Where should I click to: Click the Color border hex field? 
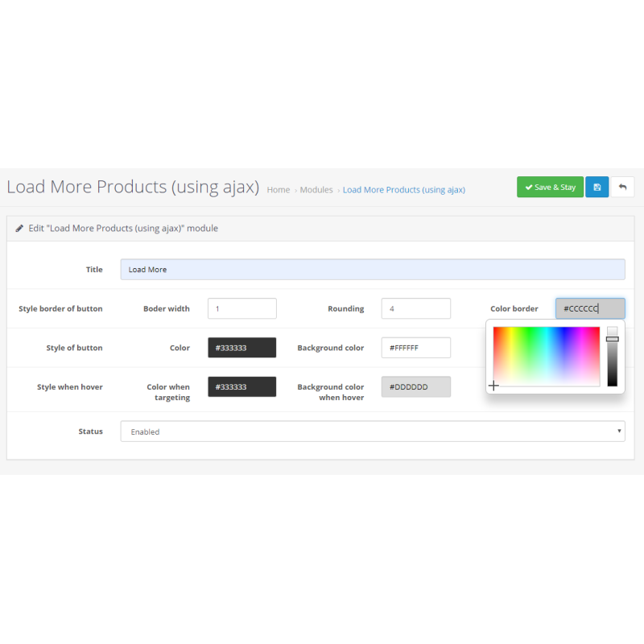(x=589, y=308)
